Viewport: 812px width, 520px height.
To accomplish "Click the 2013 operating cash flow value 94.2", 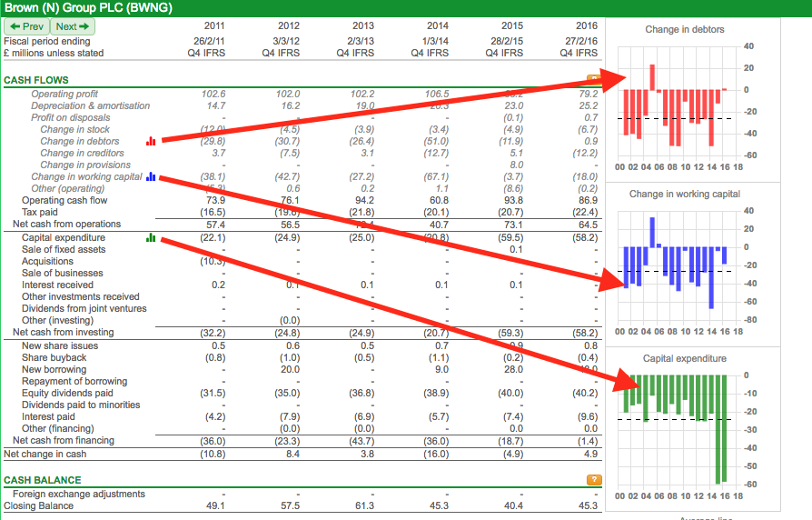I will (x=364, y=200).
